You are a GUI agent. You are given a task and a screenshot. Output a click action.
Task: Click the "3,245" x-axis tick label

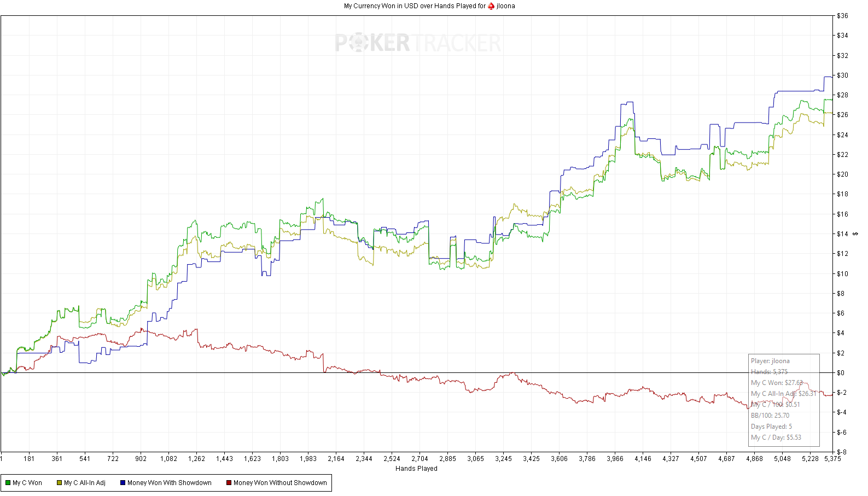[503, 459]
